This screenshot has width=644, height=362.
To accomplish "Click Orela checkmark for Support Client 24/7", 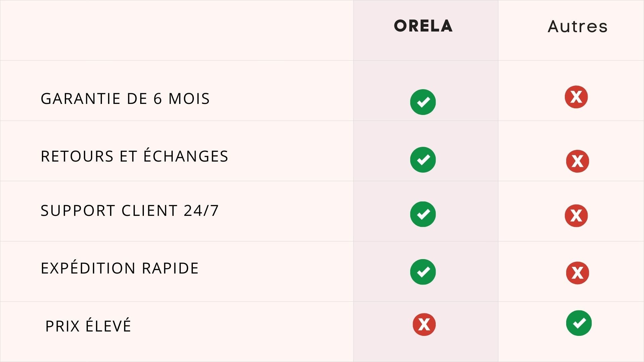I will point(423,214).
